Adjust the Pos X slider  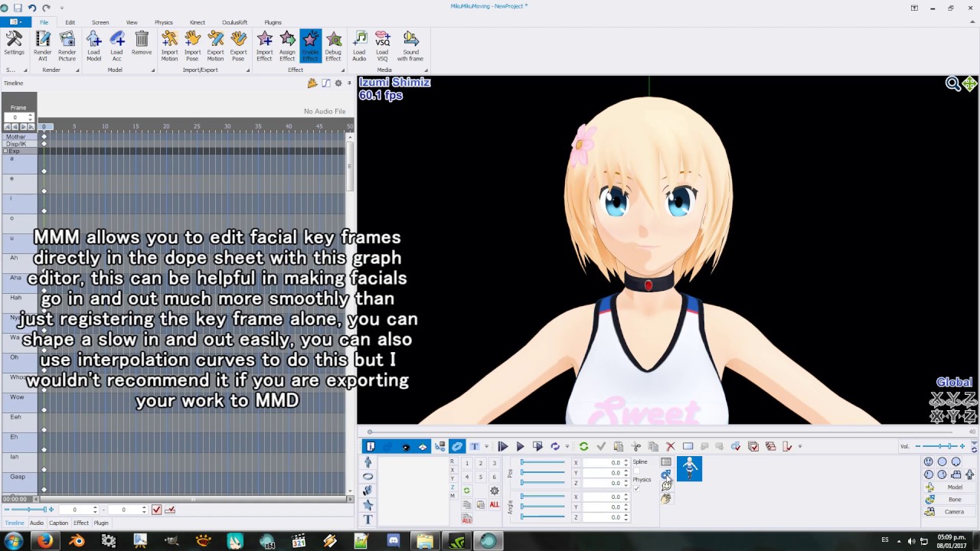click(542, 462)
